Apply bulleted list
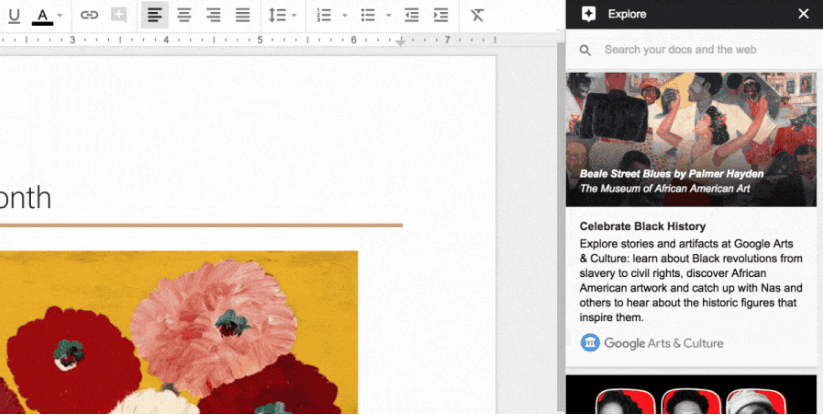 [x=368, y=15]
